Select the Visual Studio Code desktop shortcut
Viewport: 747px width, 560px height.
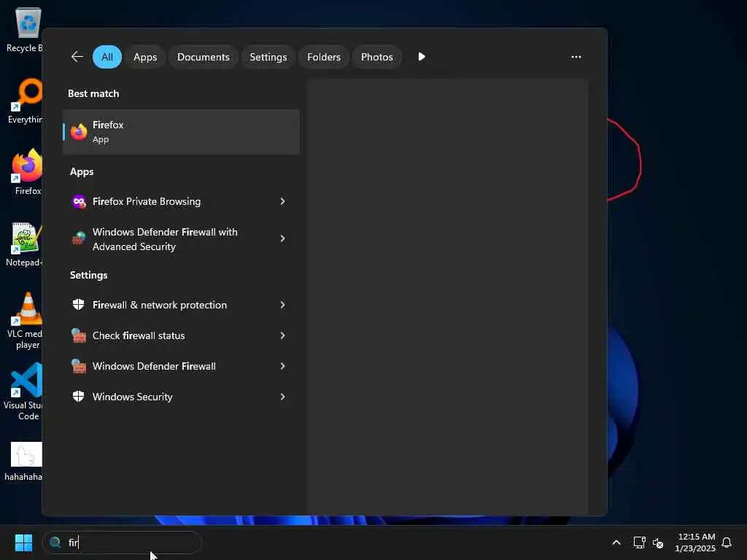click(24, 392)
